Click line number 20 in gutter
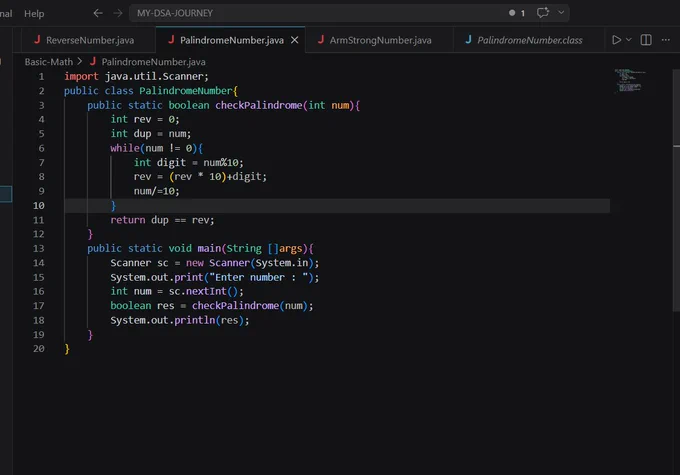 (x=39, y=349)
